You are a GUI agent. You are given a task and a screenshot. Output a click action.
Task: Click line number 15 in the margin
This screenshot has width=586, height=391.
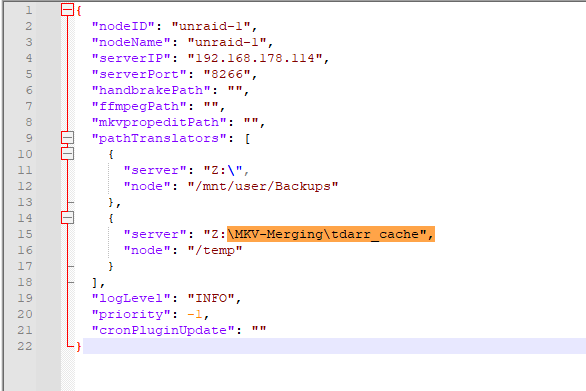tap(25, 234)
